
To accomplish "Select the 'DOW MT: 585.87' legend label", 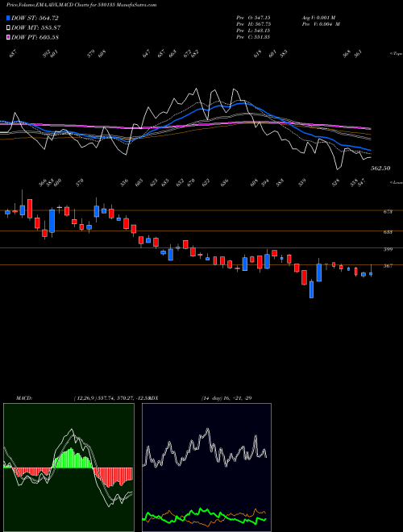I will [x=35, y=27].
